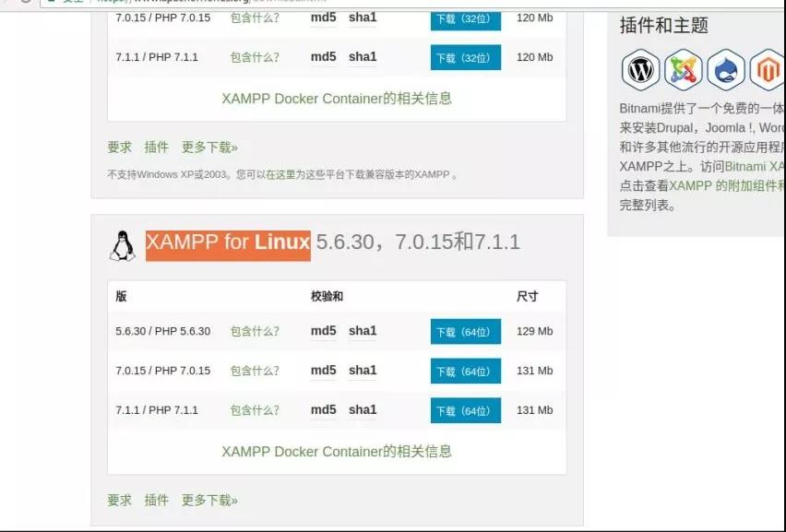Click the Linux penguin icon
786x532 pixels.
click(123, 246)
